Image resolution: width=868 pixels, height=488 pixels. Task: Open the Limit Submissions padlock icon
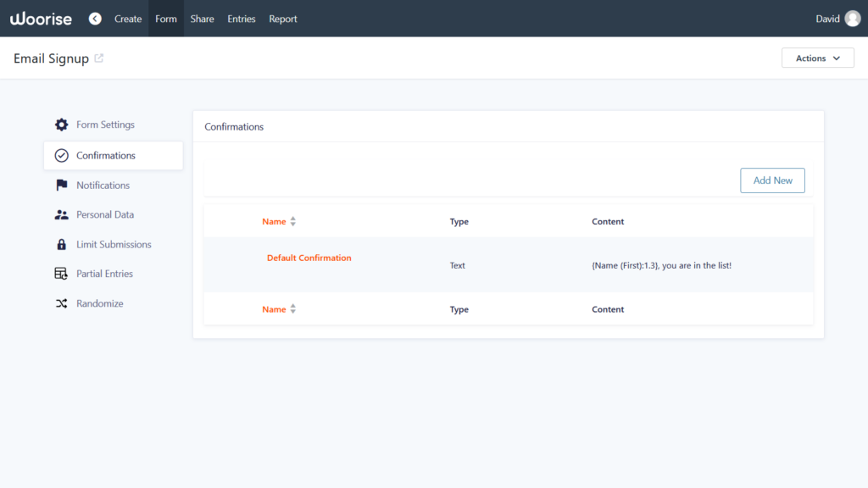pyautogui.click(x=61, y=245)
